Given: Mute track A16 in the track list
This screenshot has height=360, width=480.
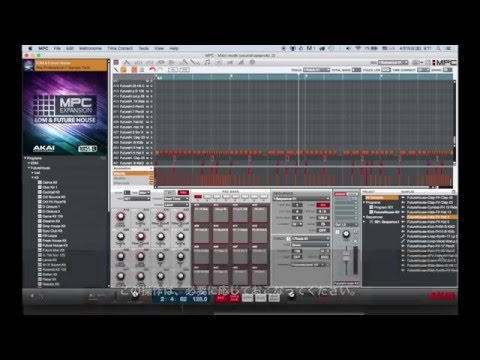Looking at the screenshot, I should pyautogui.click(x=148, y=86).
